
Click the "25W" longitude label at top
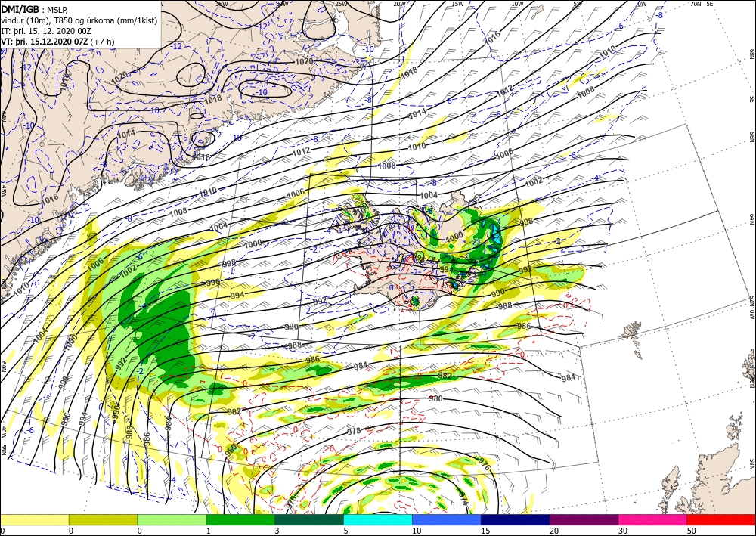[342, 3]
